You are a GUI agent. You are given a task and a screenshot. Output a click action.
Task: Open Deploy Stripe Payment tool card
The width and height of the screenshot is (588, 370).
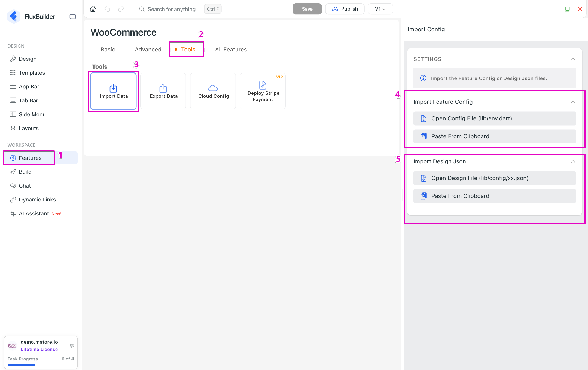(x=263, y=91)
